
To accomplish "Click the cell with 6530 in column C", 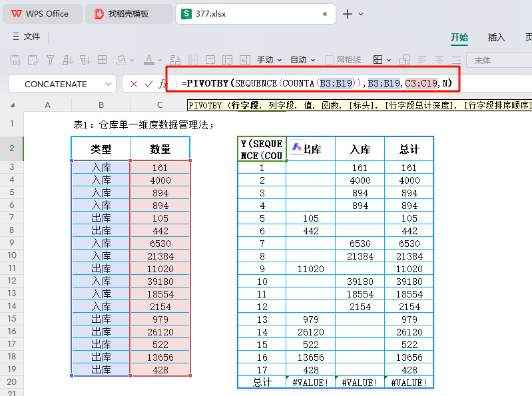I will point(160,244).
